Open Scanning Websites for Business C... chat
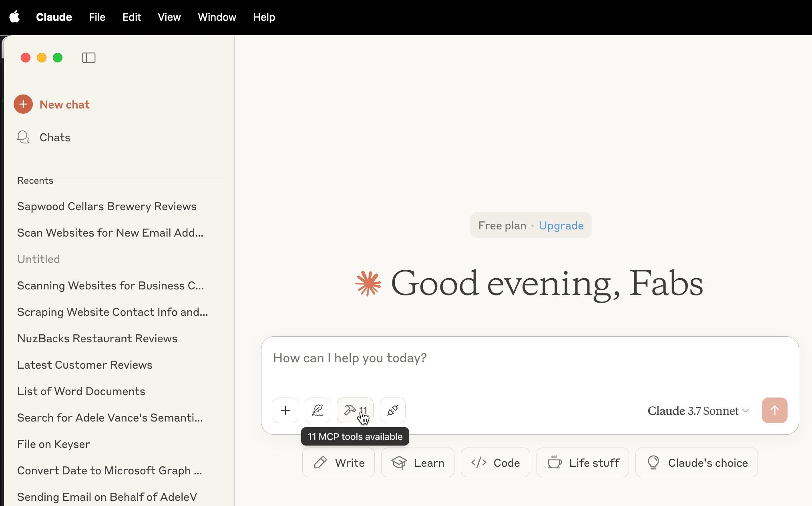This screenshot has width=812, height=506. click(x=111, y=285)
